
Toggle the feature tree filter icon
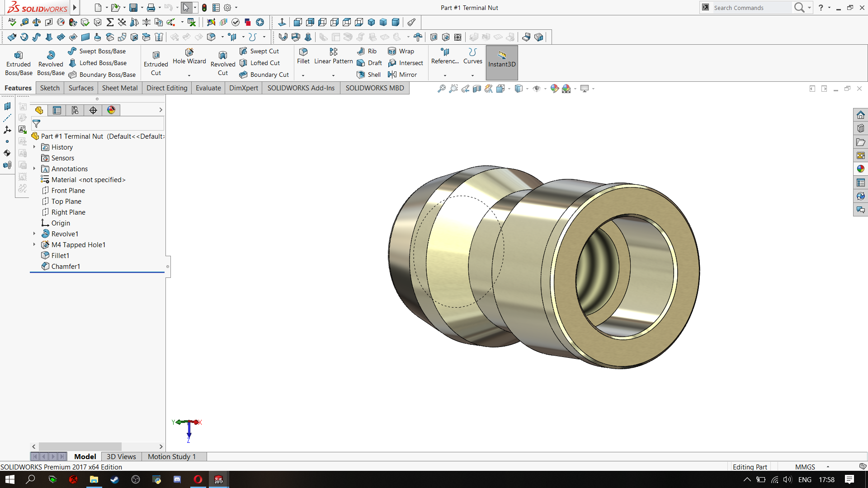[37, 124]
